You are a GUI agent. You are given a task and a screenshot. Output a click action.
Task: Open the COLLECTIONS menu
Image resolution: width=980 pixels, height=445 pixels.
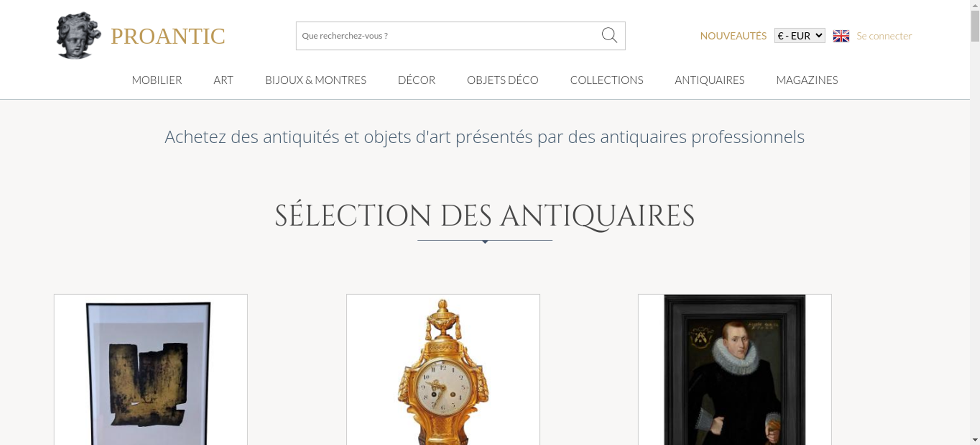point(607,80)
